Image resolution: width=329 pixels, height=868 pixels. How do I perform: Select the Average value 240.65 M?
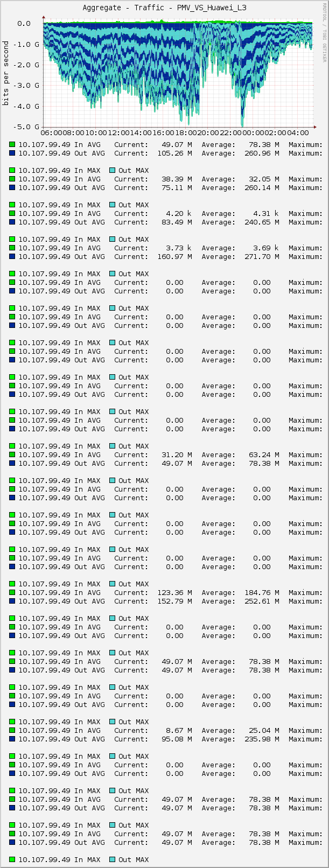click(262, 222)
